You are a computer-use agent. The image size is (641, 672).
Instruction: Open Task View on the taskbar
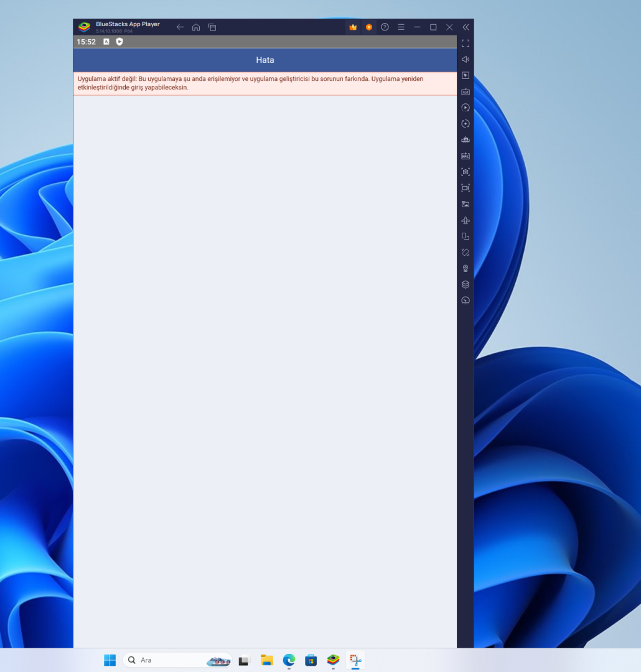[x=243, y=660]
